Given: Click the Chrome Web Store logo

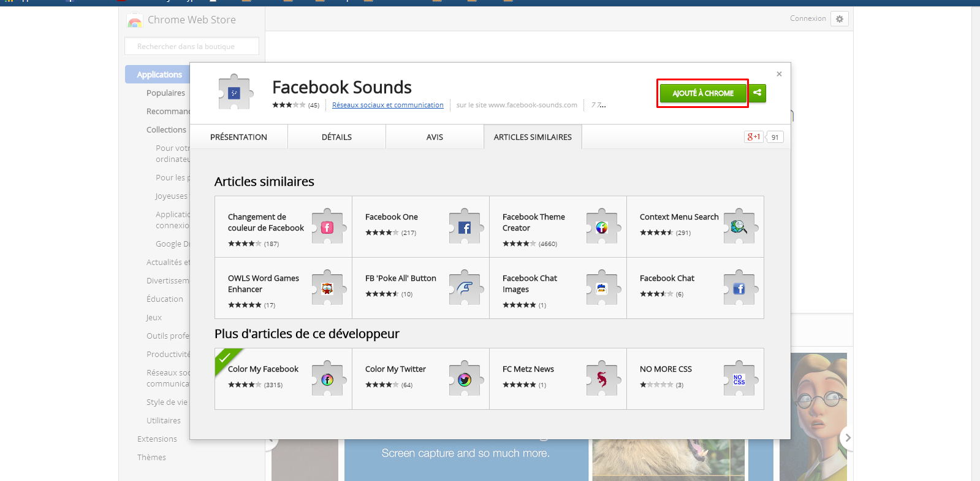Looking at the screenshot, I should click(134, 20).
